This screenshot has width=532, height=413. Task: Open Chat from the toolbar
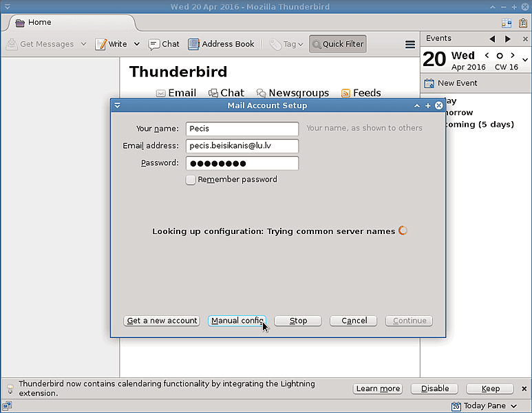[164, 44]
